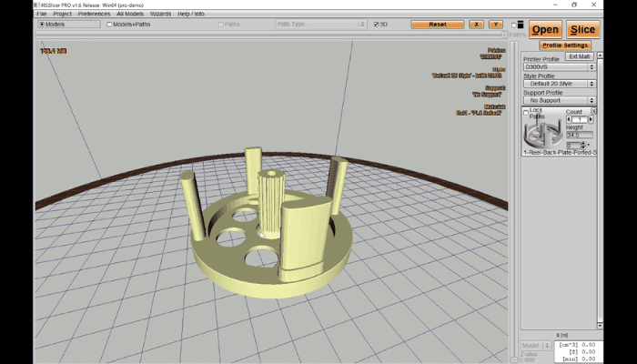Click the Count value field
The height and width of the screenshot is (364, 637).
tap(580, 119)
